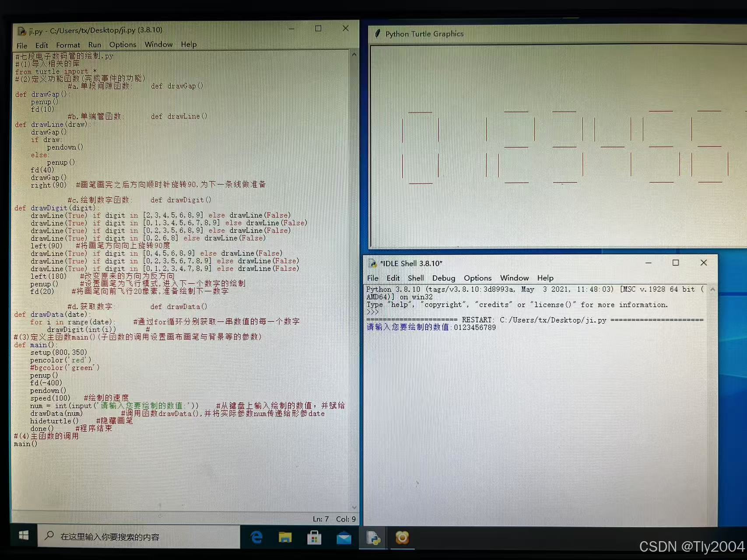Maximize the ji.py editor window
The height and width of the screenshot is (560, 747).
pyautogui.click(x=318, y=28)
